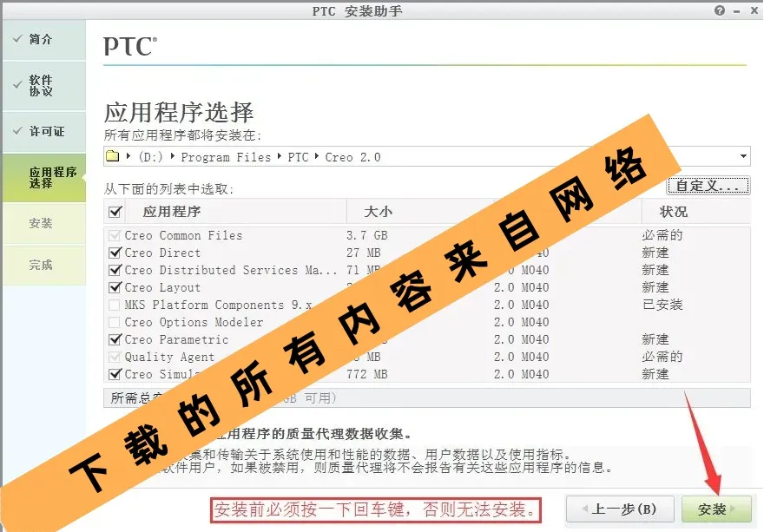Select MKS Platform Components 9.x row text
This screenshot has width=764, height=532.
point(218,305)
